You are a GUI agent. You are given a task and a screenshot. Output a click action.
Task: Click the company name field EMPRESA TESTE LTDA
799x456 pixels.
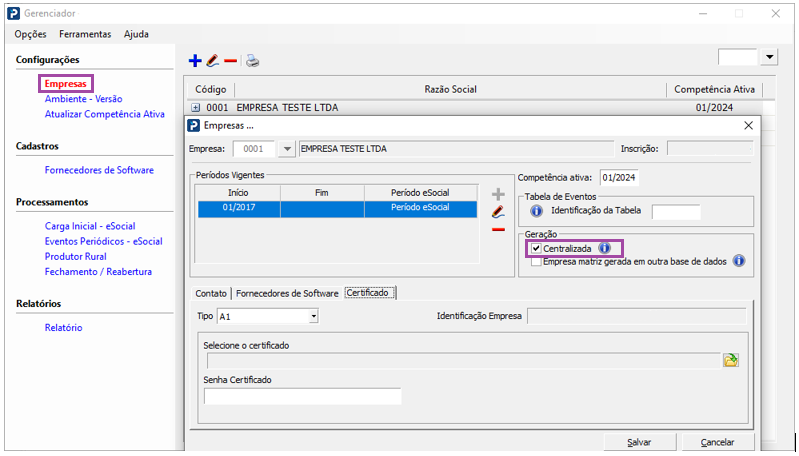[456, 149]
